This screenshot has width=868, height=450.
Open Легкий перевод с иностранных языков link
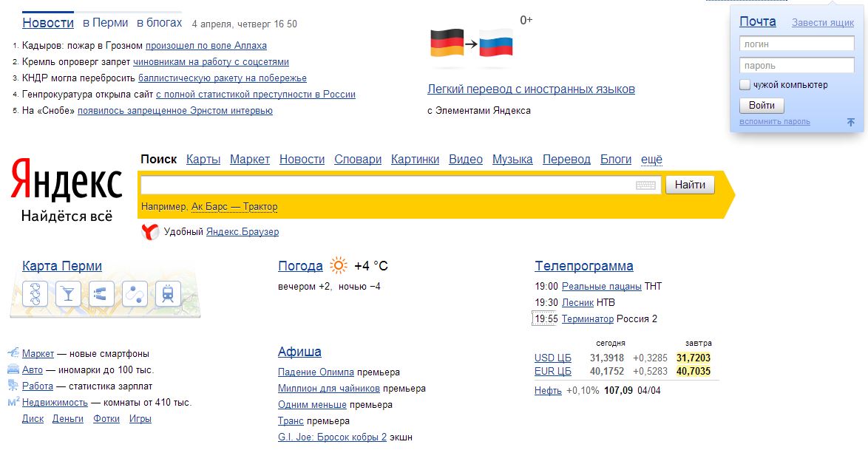pyautogui.click(x=531, y=89)
